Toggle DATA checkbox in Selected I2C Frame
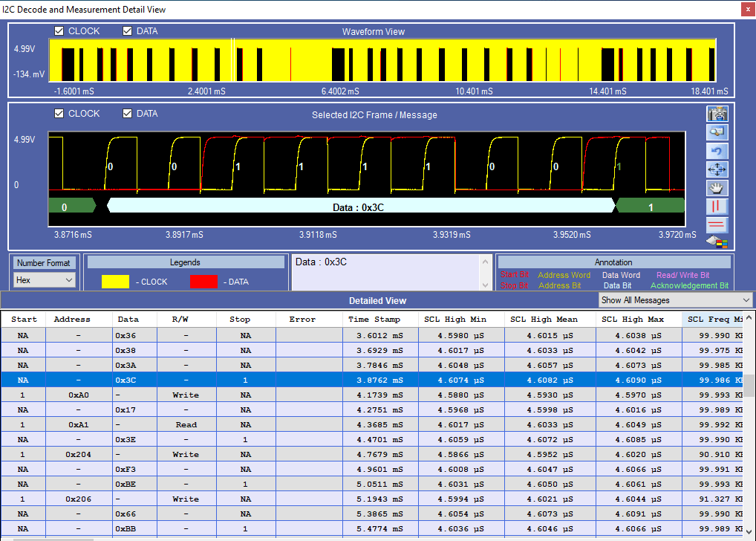Viewport: 756px width, 541px height. pos(128,114)
